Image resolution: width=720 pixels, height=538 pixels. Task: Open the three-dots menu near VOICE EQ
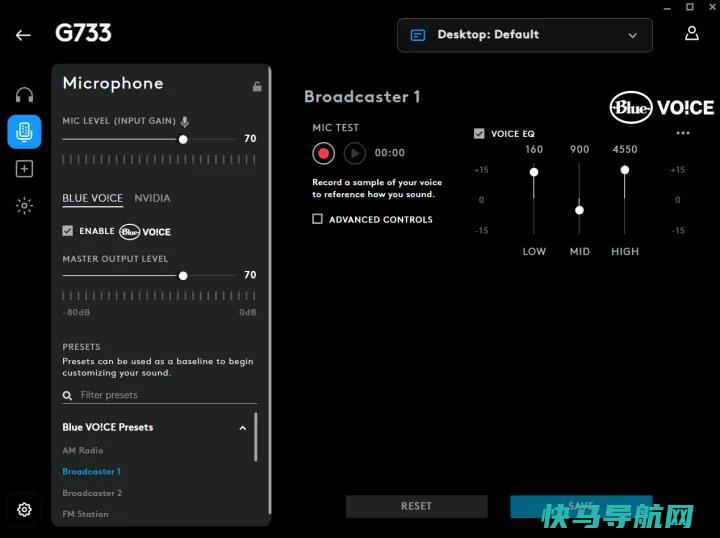click(x=683, y=133)
